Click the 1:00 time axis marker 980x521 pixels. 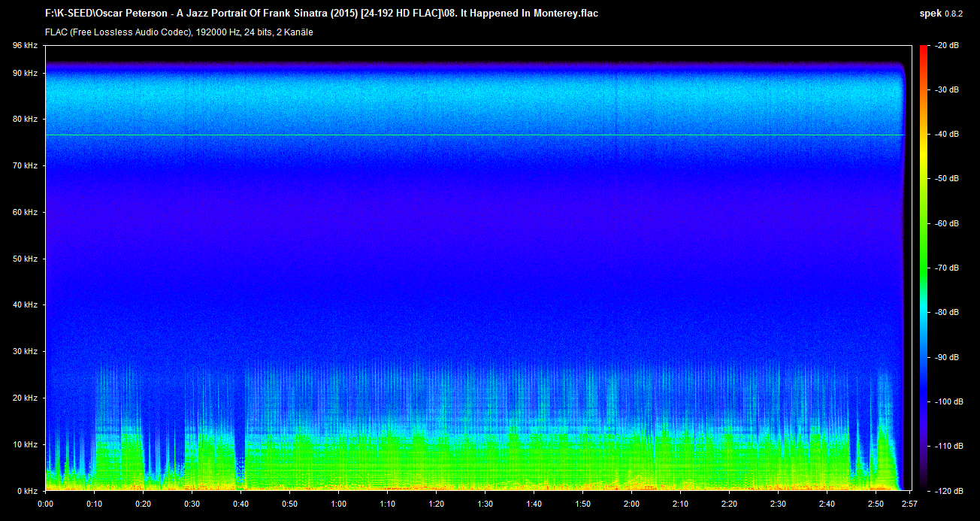[x=338, y=504]
